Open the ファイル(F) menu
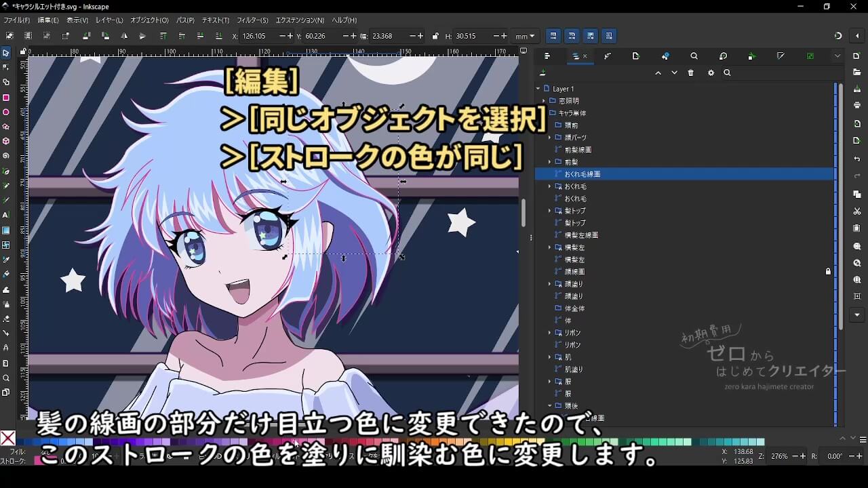This screenshot has width=868, height=488. pos(16,20)
